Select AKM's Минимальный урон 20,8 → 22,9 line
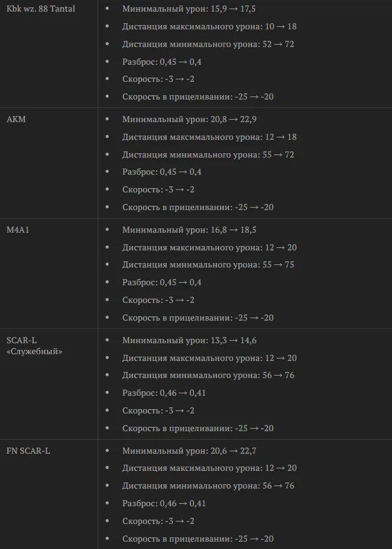 [189, 120]
